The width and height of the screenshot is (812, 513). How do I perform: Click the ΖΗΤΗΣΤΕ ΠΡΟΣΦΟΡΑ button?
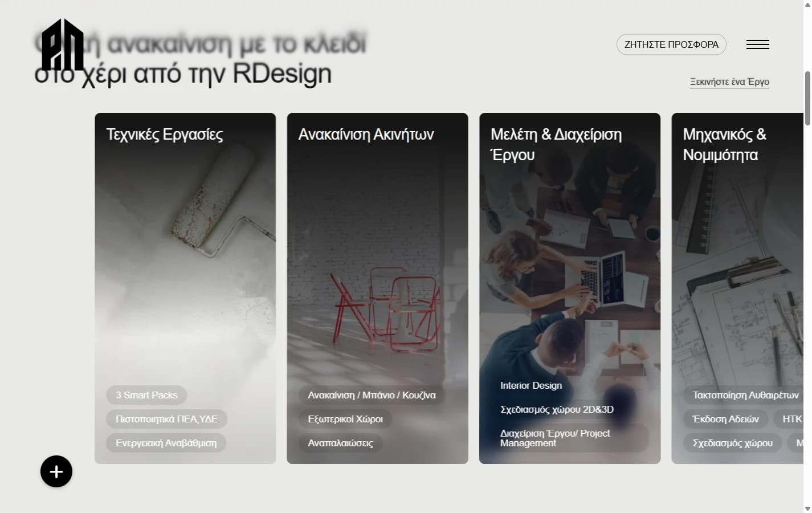point(671,44)
